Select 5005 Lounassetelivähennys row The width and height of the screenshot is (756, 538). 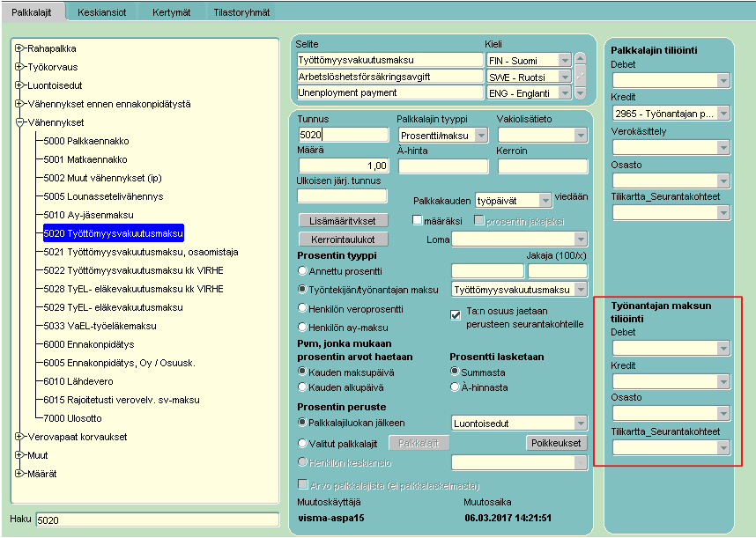pos(103,196)
